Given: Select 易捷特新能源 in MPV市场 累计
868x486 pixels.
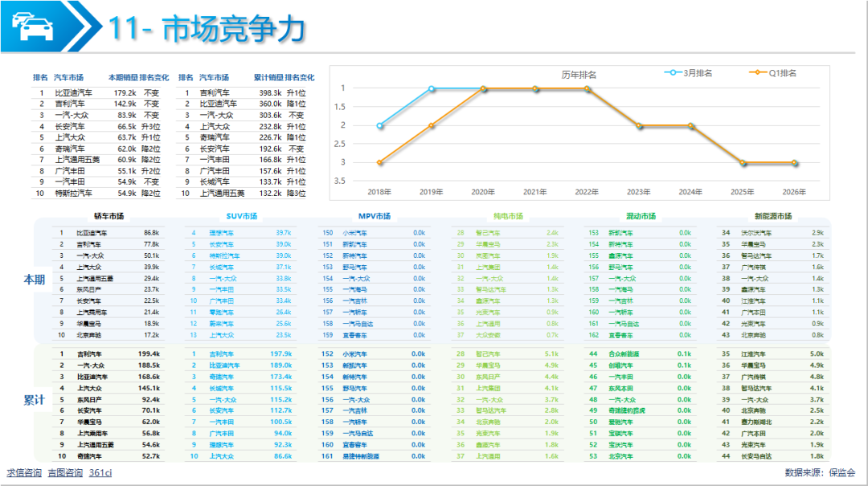Looking at the screenshot, I should (x=361, y=456).
